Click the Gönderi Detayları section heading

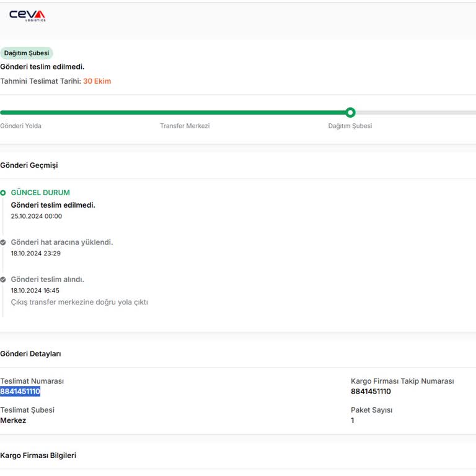(30, 354)
